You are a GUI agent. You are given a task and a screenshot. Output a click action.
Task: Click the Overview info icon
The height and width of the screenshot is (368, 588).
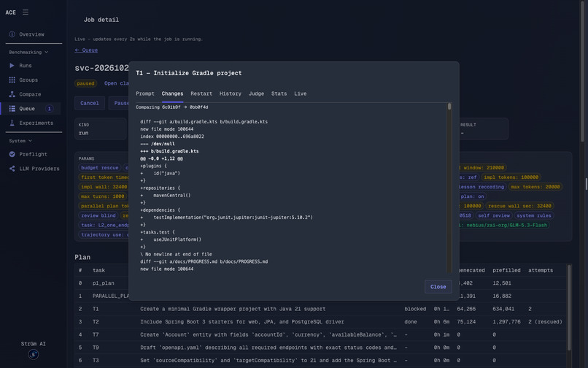tap(12, 34)
